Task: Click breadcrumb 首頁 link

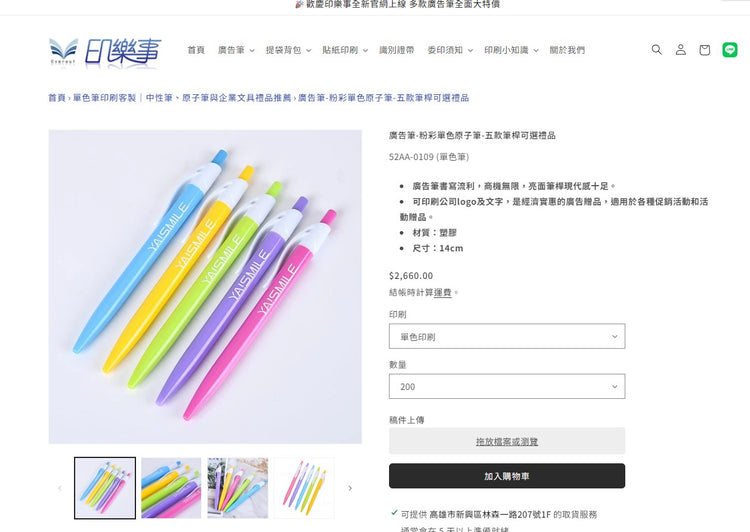Action: pyautogui.click(x=57, y=98)
